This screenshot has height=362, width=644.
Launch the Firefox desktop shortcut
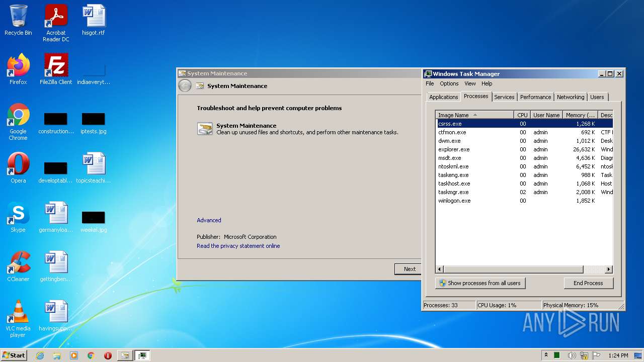pos(18,69)
